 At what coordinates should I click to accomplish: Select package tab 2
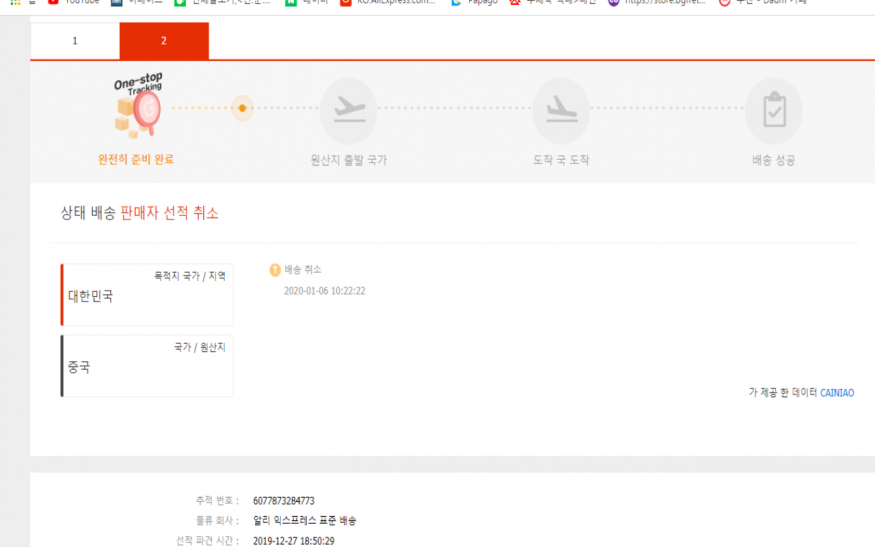pos(164,41)
